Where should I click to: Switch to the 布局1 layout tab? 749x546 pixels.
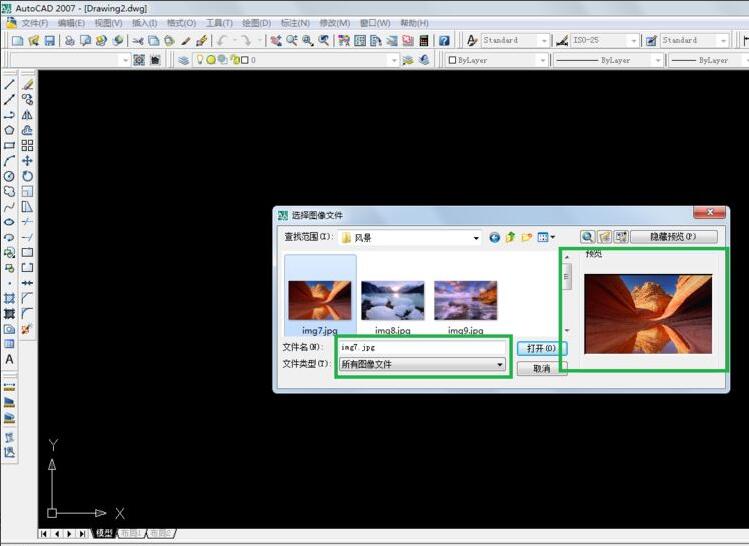point(130,533)
